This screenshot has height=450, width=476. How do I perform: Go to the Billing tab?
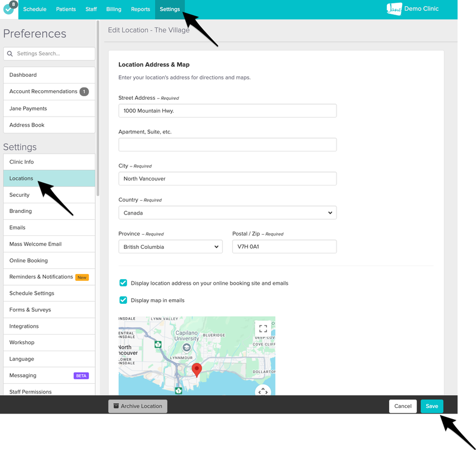(x=114, y=9)
